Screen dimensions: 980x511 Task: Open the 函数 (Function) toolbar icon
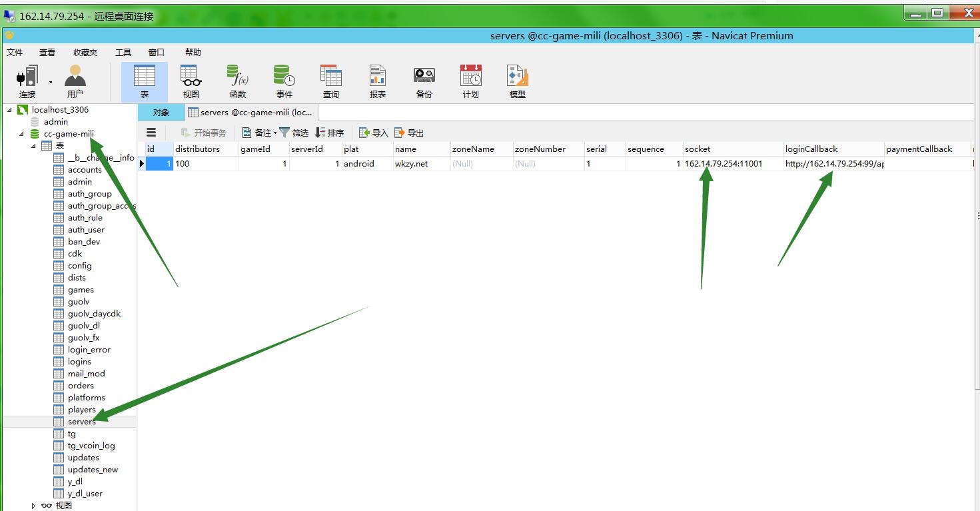click(x=238, y=81)
